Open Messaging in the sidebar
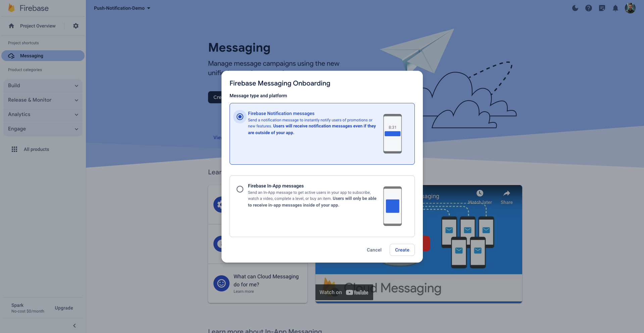This screenshot has width=644, height=333. coord(43,56)
